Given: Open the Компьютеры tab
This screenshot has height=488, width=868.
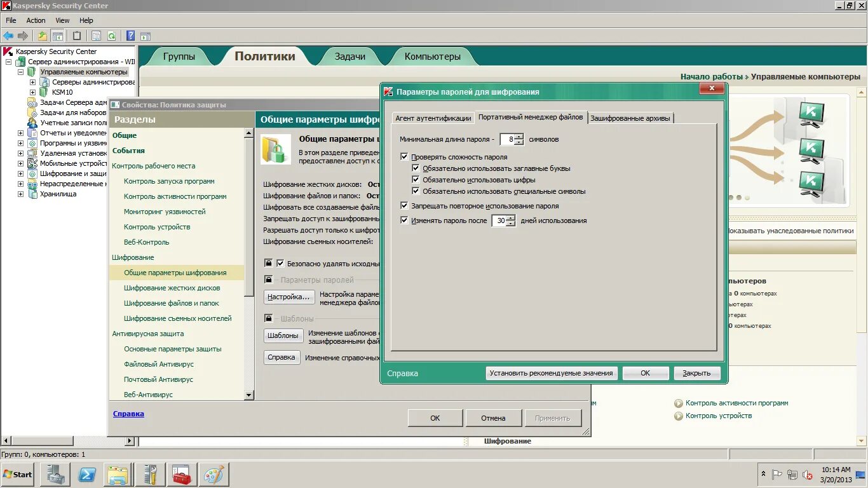Looking at the screenshot, I should coord(433,57).
